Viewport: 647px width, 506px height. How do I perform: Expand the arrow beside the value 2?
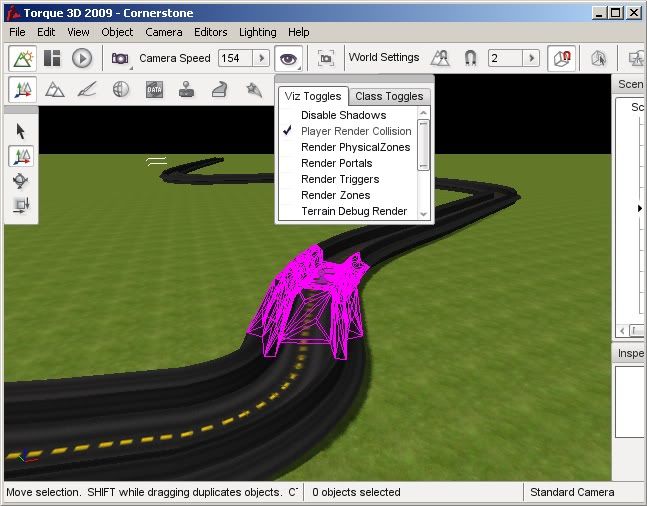click(531, 59)
